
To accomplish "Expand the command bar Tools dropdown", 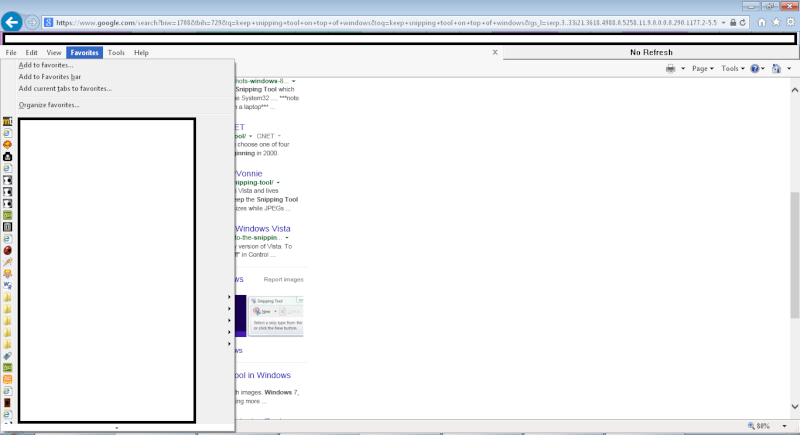I will (x=733, y=68).
